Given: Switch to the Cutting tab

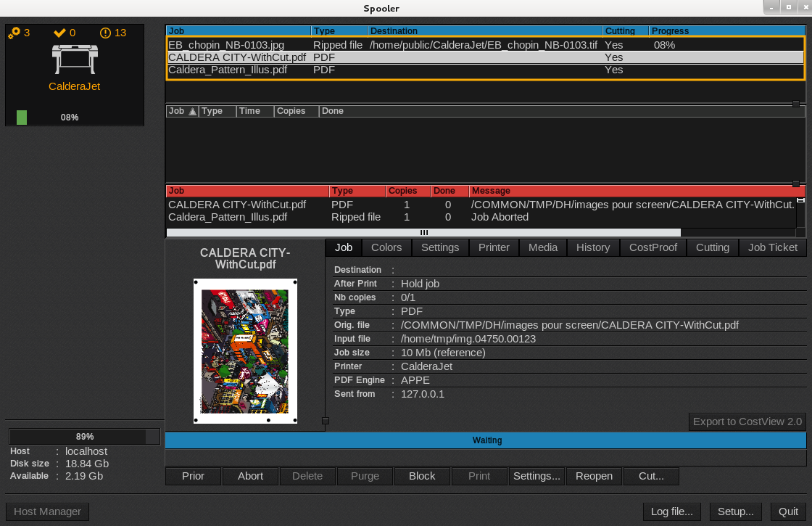Looking at the screenshot, I should [x=712, y=247].
